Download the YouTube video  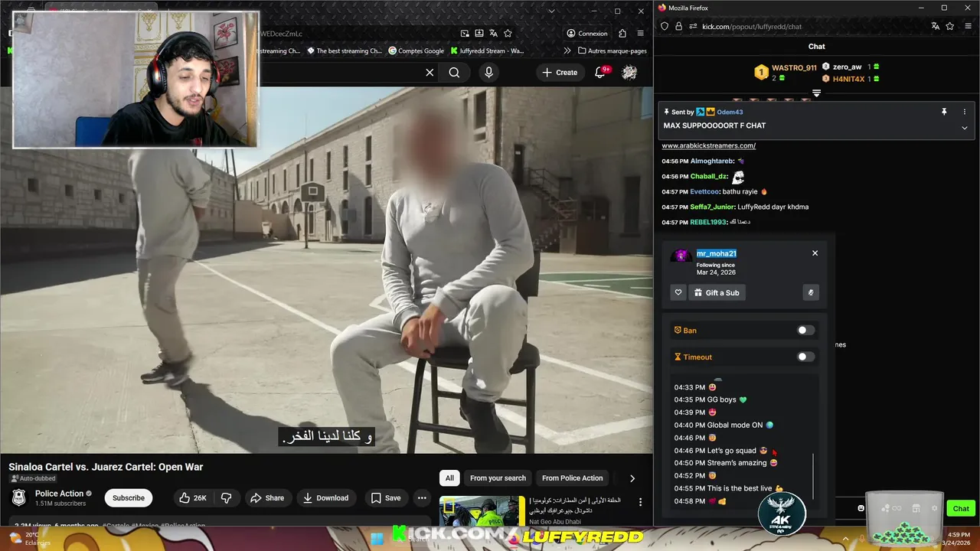click(x=325, y=498)
